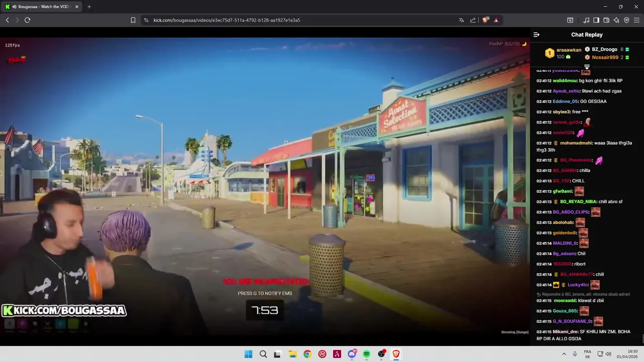Click the reply reference to BG_bnsns_ali
This screenshot has width=644, height=362.
pyautogui.click(x=583, y=294)
